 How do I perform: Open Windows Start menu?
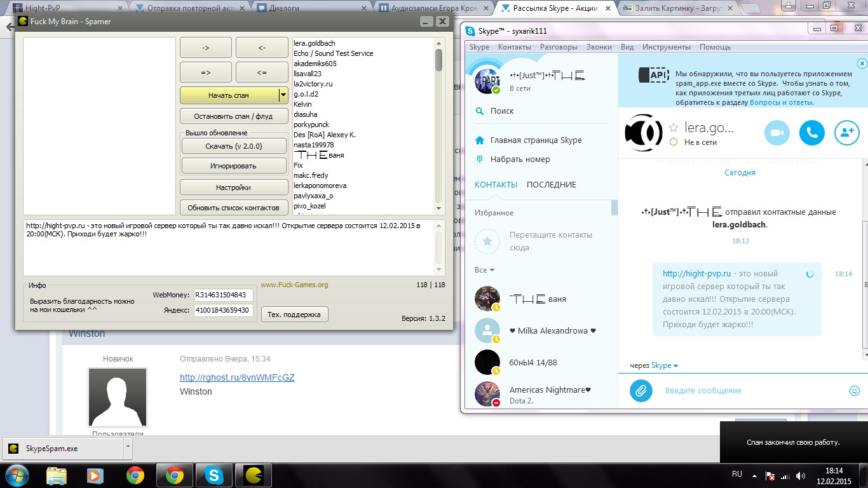click(17, 475)
